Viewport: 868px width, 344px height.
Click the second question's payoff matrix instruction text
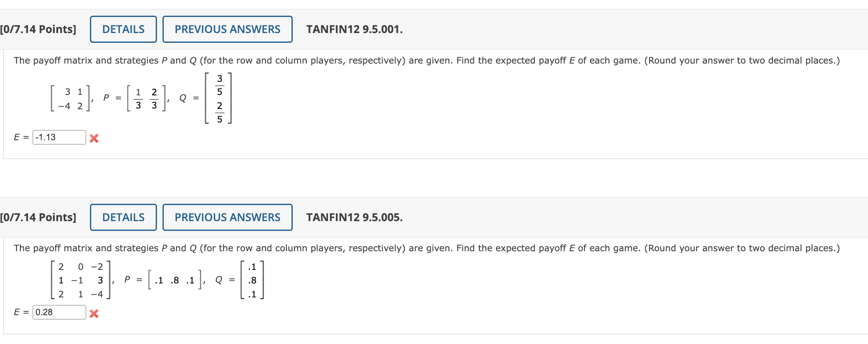pyautogui.click(x=426, y=248)
